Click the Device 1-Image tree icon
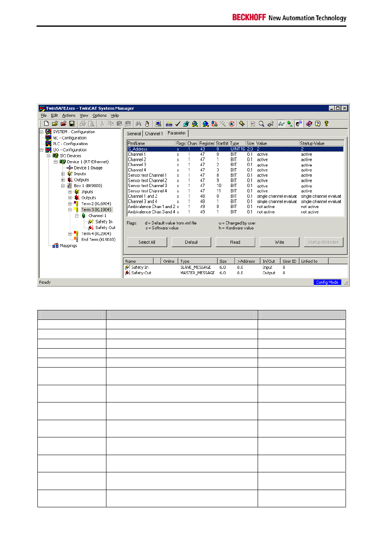The height and width of the screenshot is (555, 392). point(69,168)
